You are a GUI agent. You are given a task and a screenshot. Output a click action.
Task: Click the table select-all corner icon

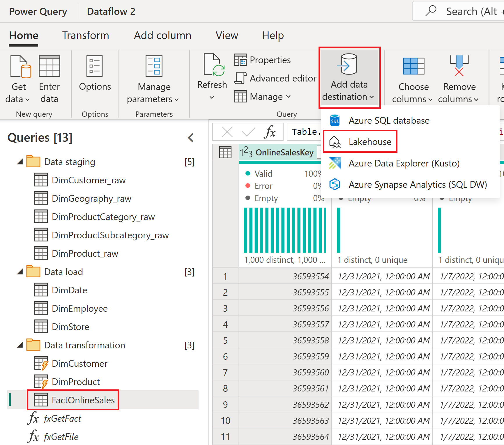pyautogui.click(x=225, y=152)
